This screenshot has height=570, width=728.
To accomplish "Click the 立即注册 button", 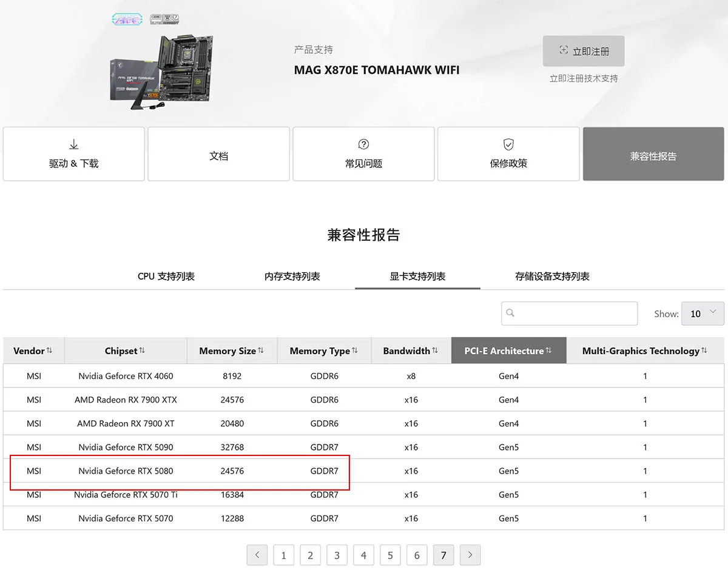I will tap(584, 51).
